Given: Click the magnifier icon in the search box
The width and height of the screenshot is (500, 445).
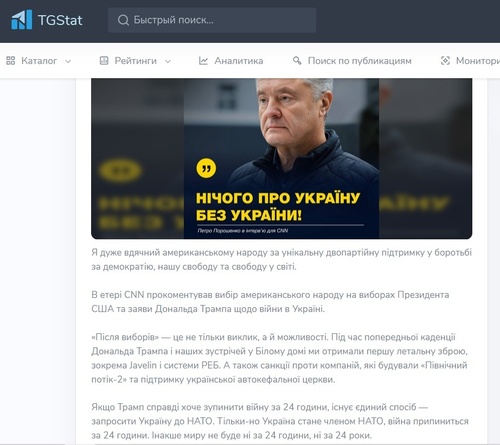Looking at the screenshot, I should (x=123, y=20).
